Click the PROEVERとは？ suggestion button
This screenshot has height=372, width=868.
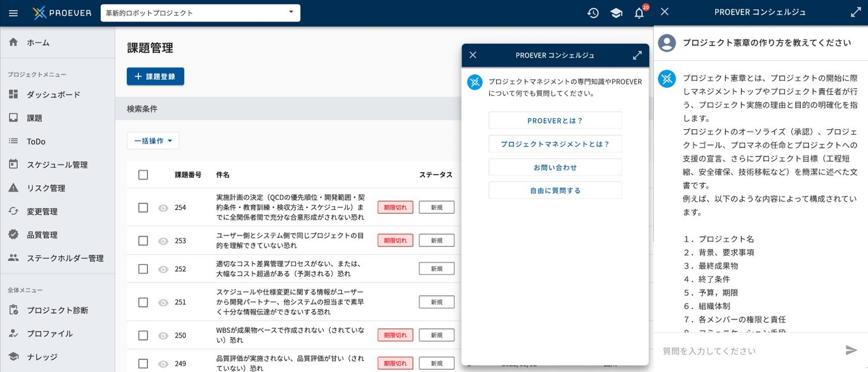(x=555, y=121)
